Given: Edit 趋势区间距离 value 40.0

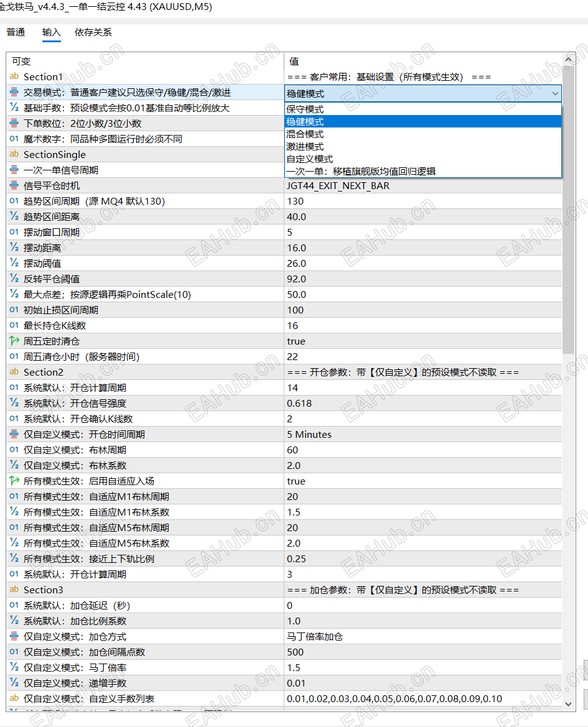Looking at the screenshot, I should pyautogui.click(x=423, y=216).
